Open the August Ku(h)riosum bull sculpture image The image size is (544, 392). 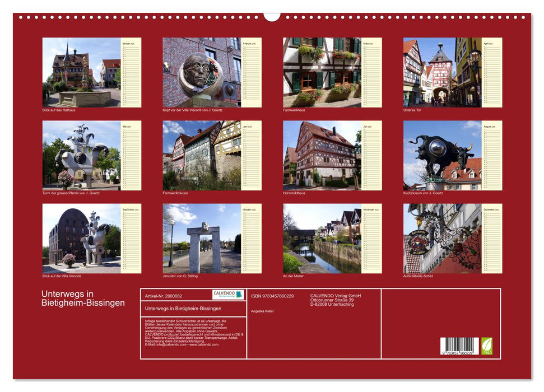click(x=443, y=154)
